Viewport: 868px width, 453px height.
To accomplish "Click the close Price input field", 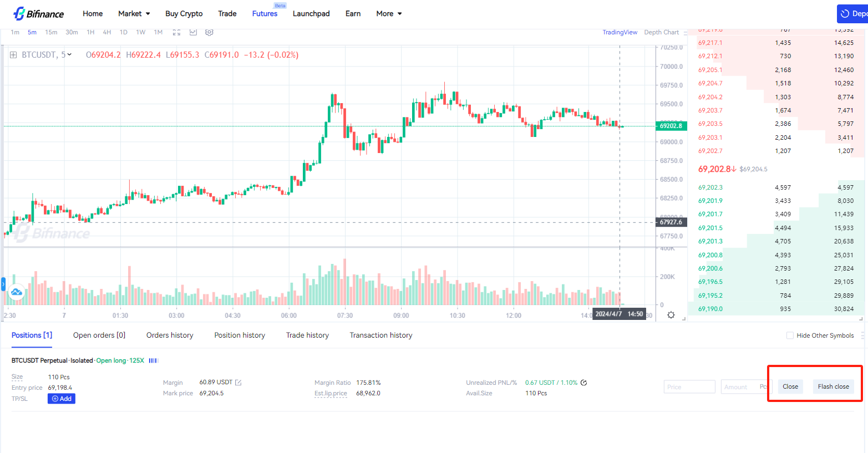I will pos(689,386).
